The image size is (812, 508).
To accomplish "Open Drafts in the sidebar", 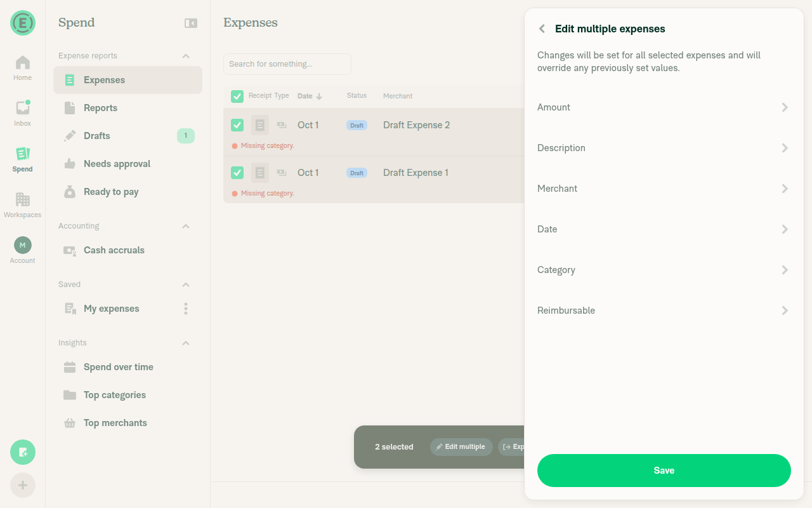I will 128,136.
